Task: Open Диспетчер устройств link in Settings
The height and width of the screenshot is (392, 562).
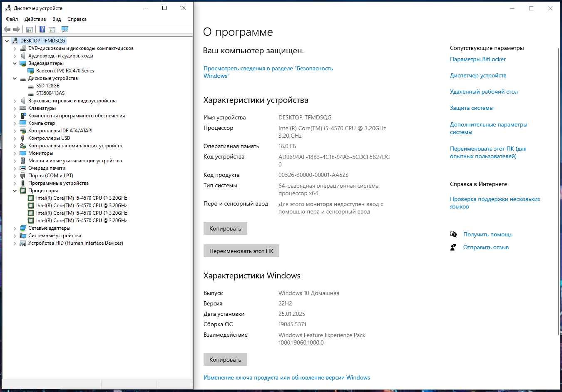Action: pyautogui.click(x=478, y=75)
